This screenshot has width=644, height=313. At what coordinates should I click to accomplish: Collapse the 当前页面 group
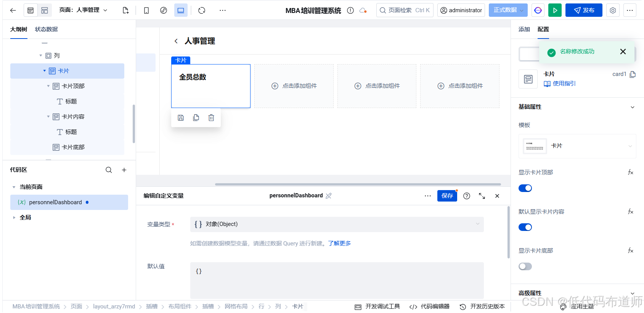coord(14,187)
